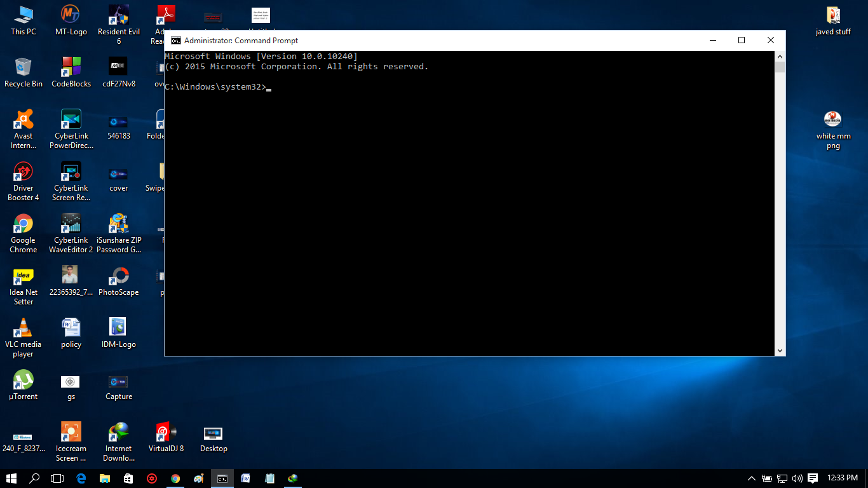Open the Command Prompt title bar menu
Viewport: 868px width, 488px height.
(176, 39)
